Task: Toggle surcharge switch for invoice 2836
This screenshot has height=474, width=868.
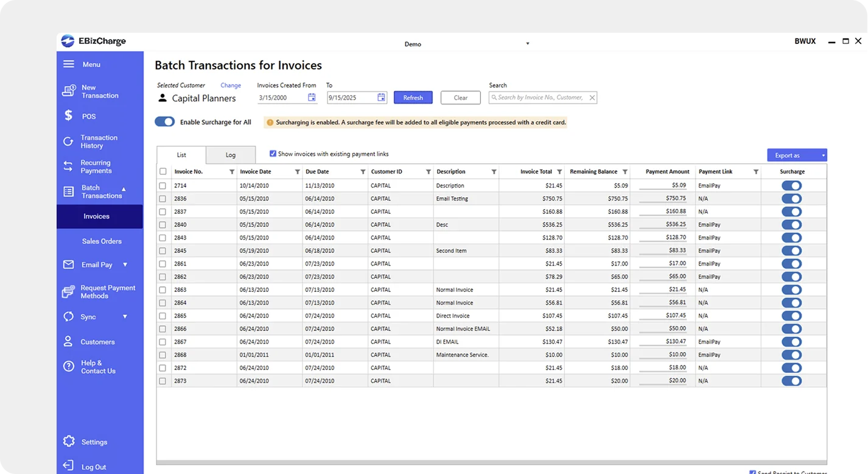Action: 792,199
